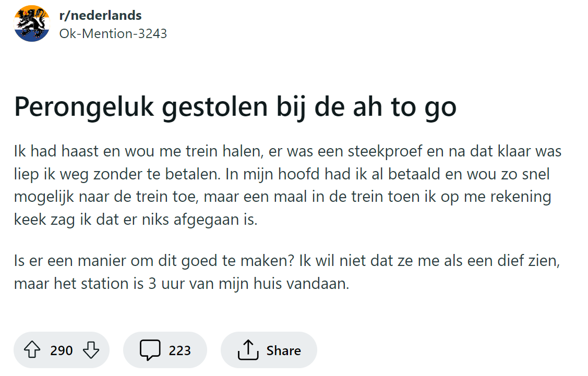
Task: Click the 223 comments counter
Action: click(179, 350)
